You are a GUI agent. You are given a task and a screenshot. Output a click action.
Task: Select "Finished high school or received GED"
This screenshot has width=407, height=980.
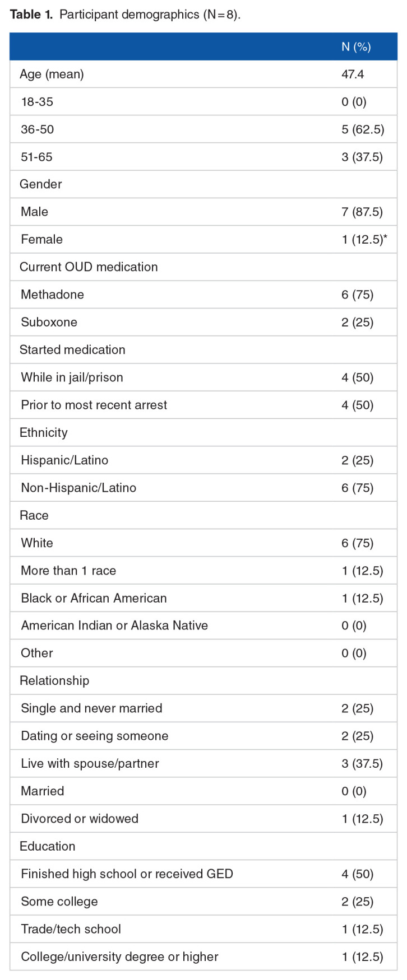coord(127,874)
